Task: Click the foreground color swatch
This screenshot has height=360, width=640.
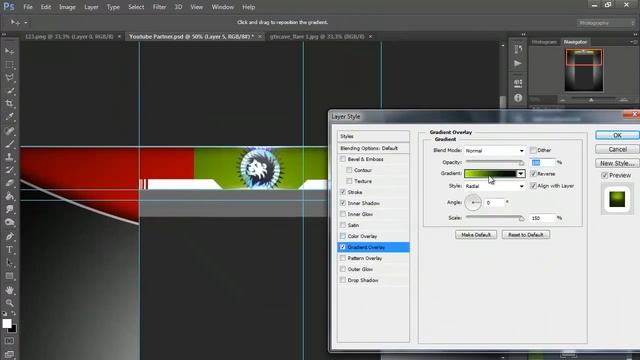Action: 7,324
